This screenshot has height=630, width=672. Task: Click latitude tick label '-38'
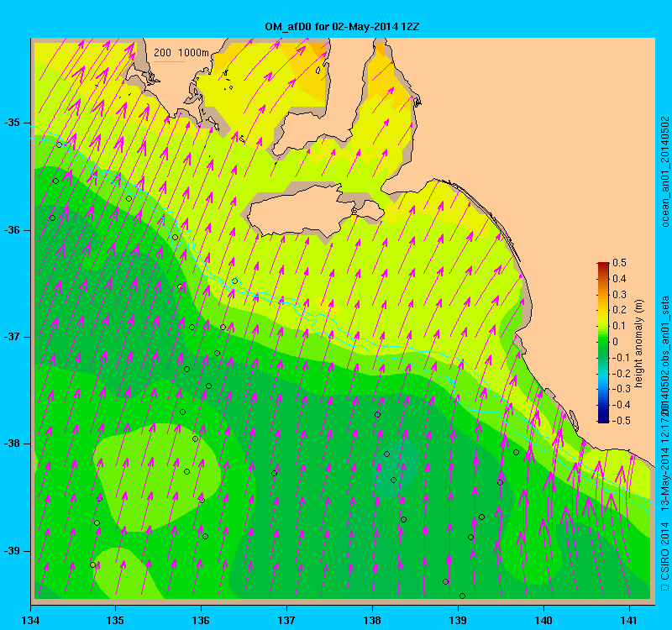point(12,444)
